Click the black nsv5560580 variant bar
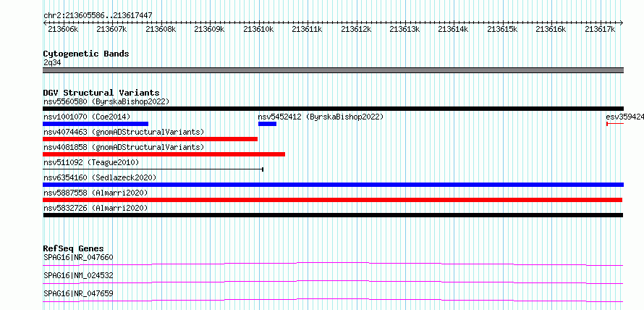This screenshot has height=310, width=644. 333,109
